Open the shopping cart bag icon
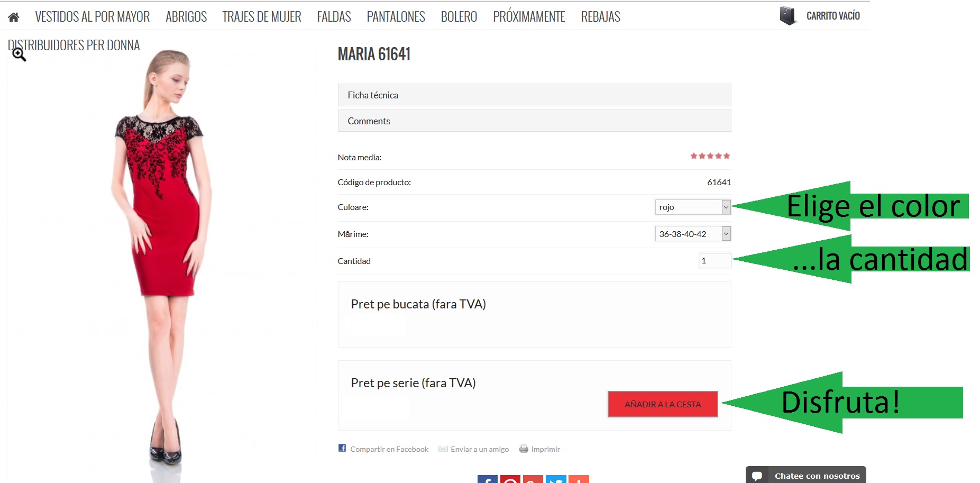 point(787,16)
